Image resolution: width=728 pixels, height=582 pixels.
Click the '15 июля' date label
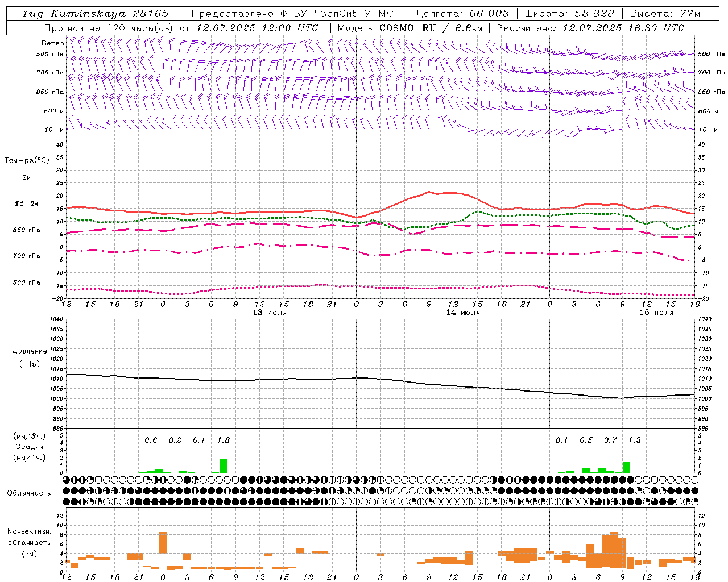pos(656,313)
